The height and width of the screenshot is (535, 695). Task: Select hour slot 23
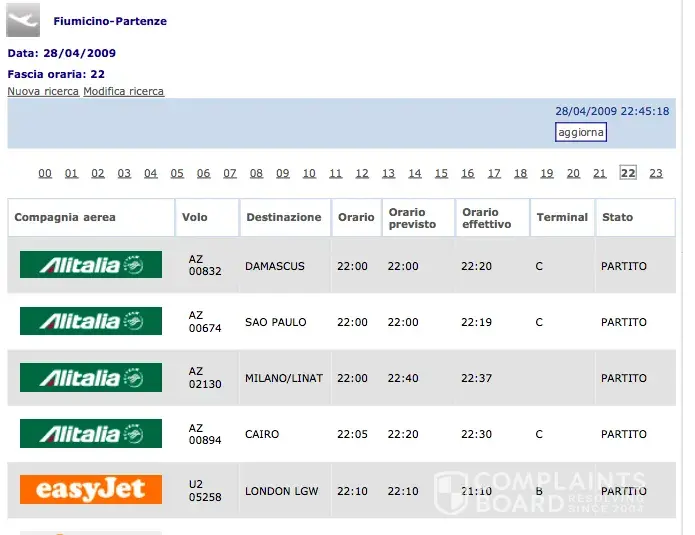(656, 173)
